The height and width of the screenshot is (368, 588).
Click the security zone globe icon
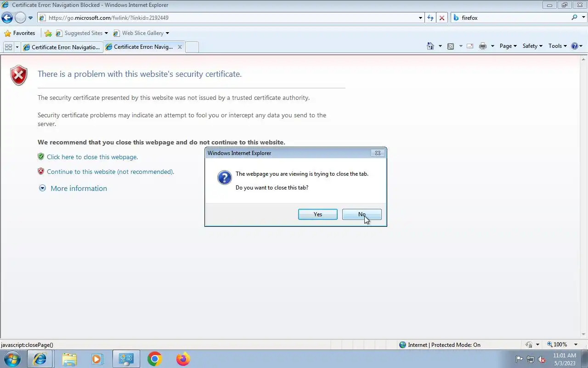coord(403,345)
